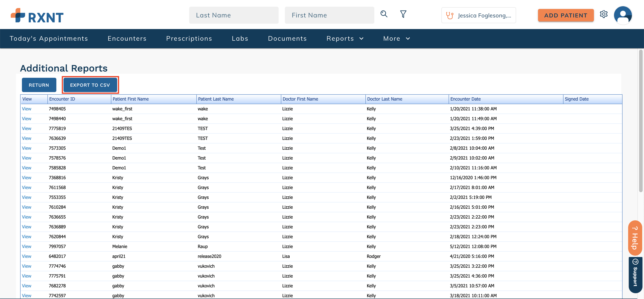Open the filter icon near the search bar
644x299 pixels.
tap(403, 14)
